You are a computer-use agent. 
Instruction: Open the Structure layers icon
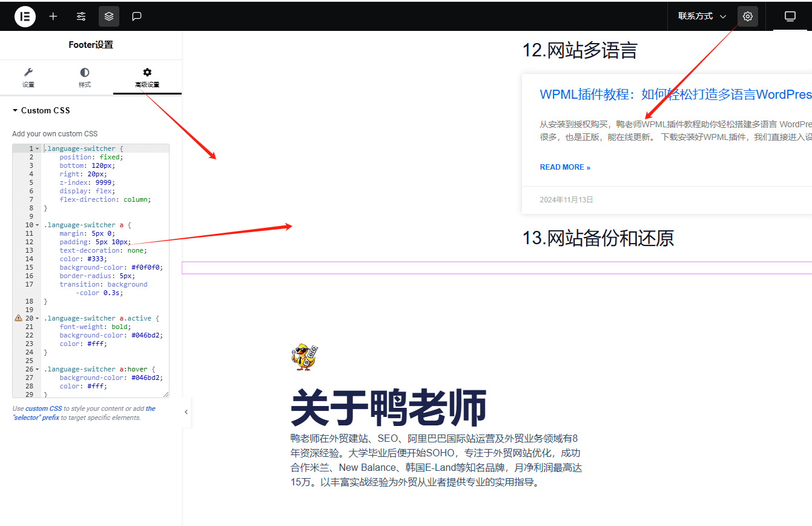[109, 16]
